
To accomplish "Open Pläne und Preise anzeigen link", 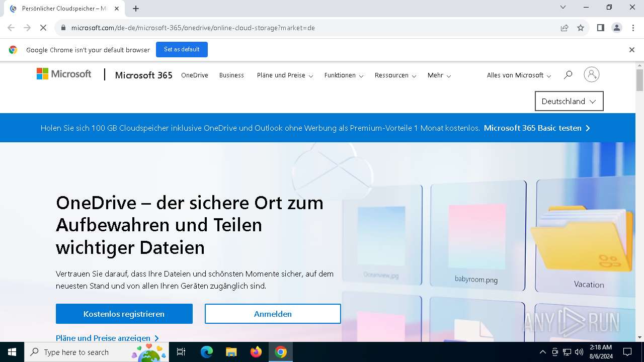I will [107, 338].
